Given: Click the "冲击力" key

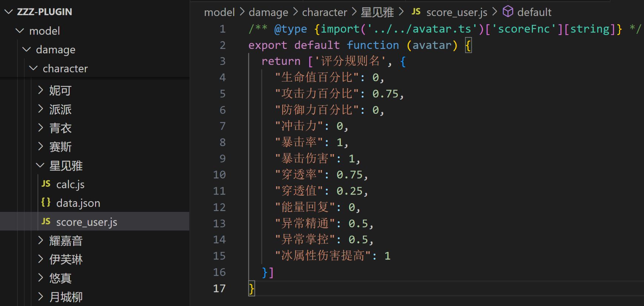Looking at the screenshot, I should (x=299, y=126).
